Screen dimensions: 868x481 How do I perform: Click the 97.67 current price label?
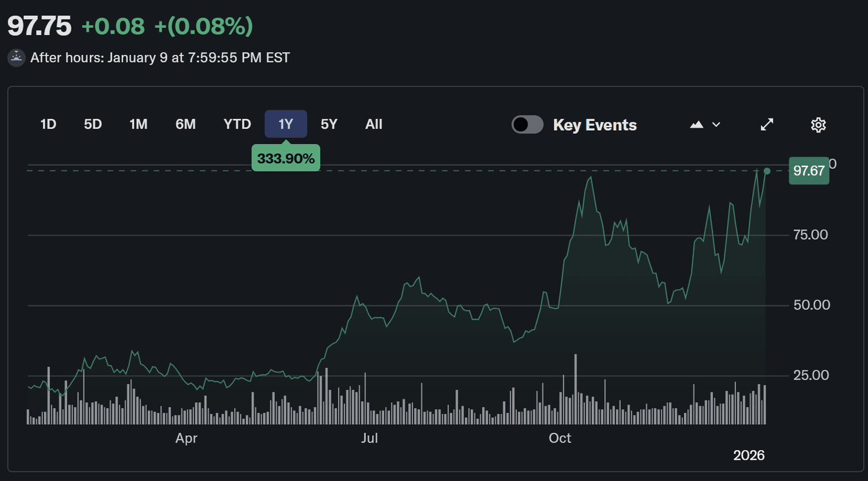pos(808,171)
